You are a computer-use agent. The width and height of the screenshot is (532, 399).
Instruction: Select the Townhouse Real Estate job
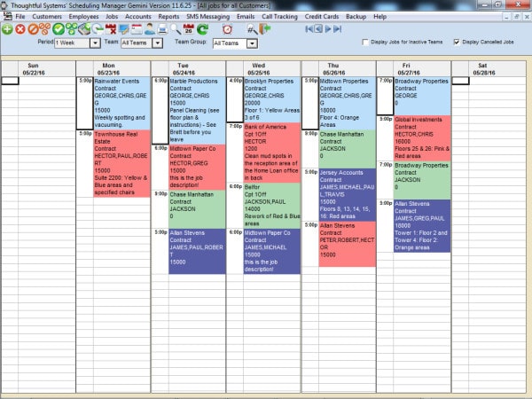121,163
